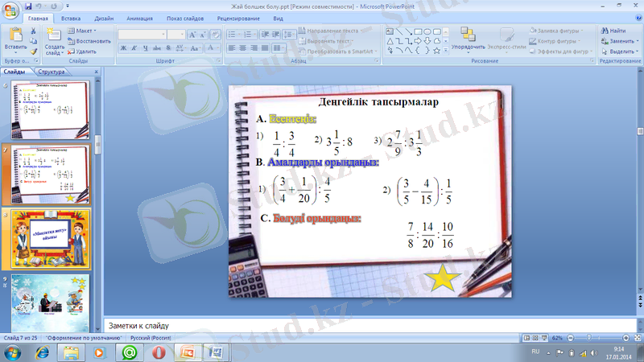Click the Восстановить button

(x=90, y=40)
